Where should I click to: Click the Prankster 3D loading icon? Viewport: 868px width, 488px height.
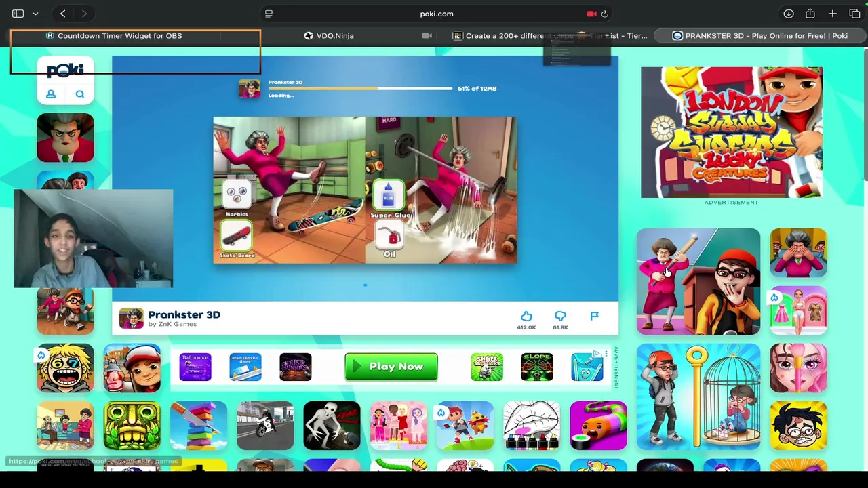pyautogui.click(x=249, y=89)
